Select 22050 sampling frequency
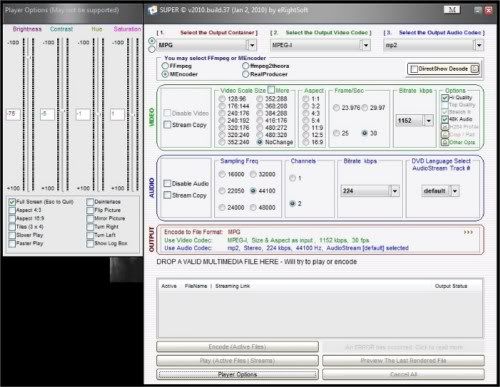 click(x=222, y=191)
